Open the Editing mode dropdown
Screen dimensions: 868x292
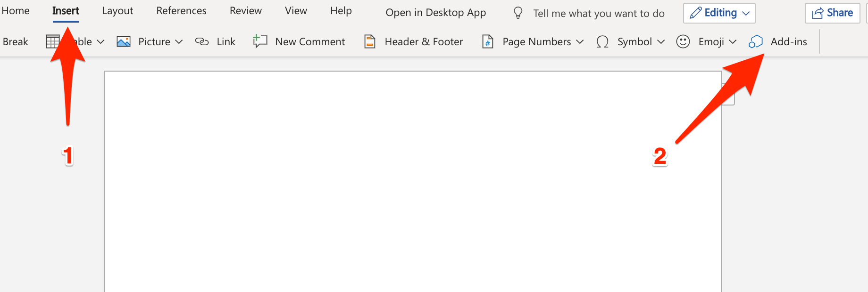(719, 13)
